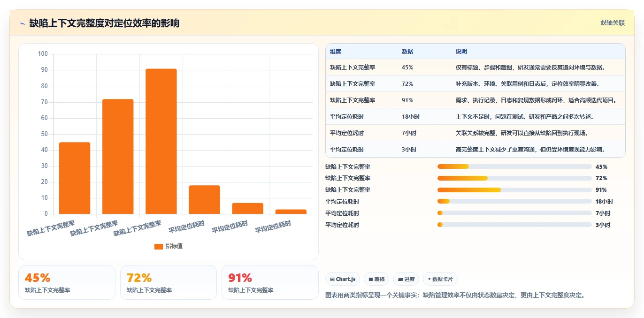644x318 pixels.
Task: Click the 维度 table column header
Action: [336, 52]
